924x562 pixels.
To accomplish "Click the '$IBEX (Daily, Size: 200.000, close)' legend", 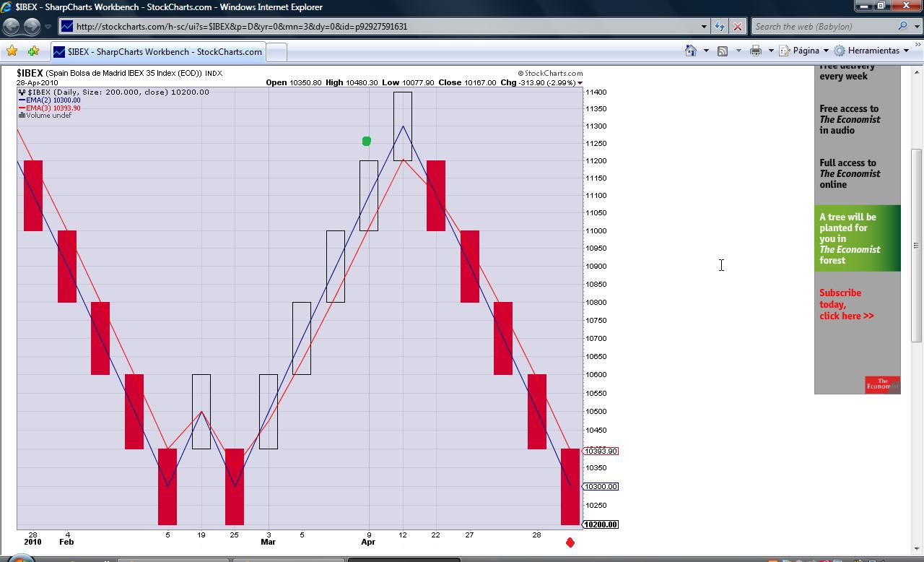I will pos(114,92).
